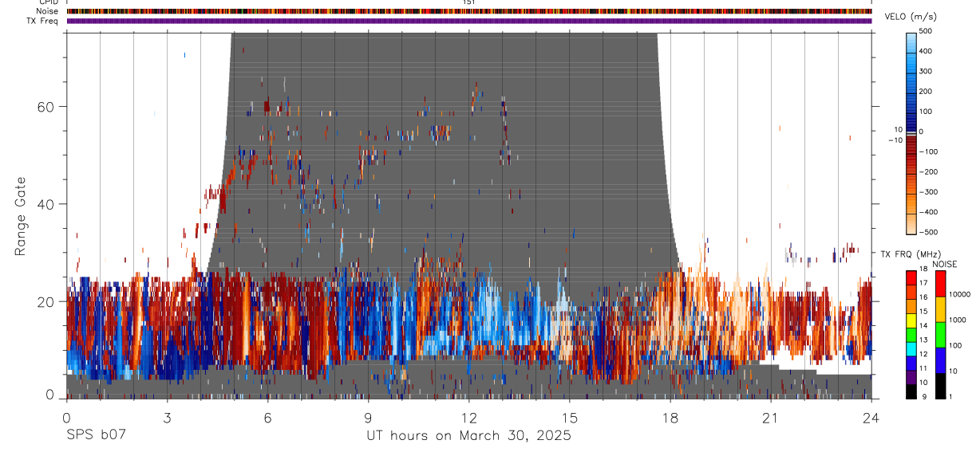
Task: Click the 3 tick on UT hours axis
Action: [167, 419]
